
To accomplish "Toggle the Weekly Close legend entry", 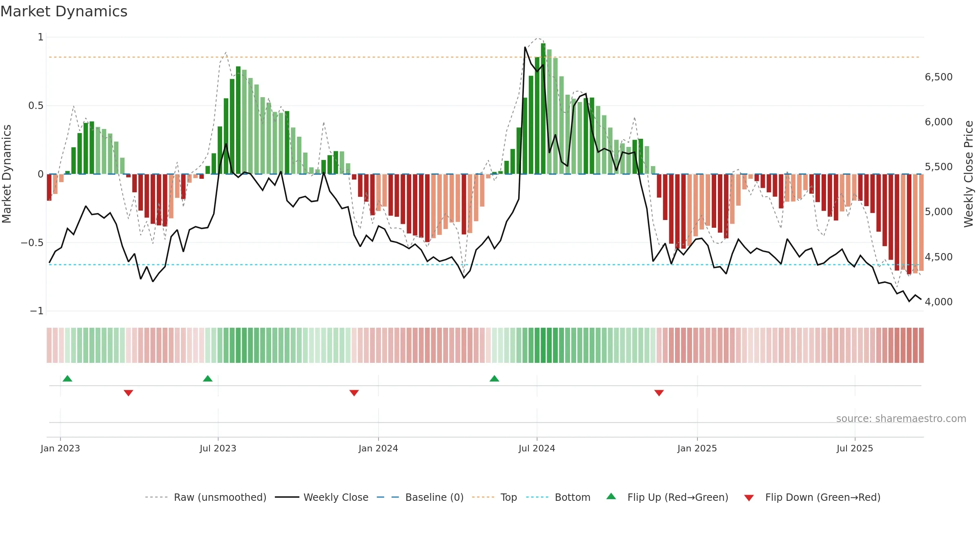I will point(322,497).
